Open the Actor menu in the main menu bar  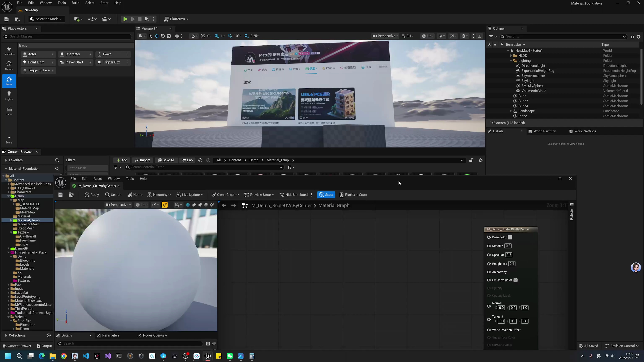coord(104,3)
